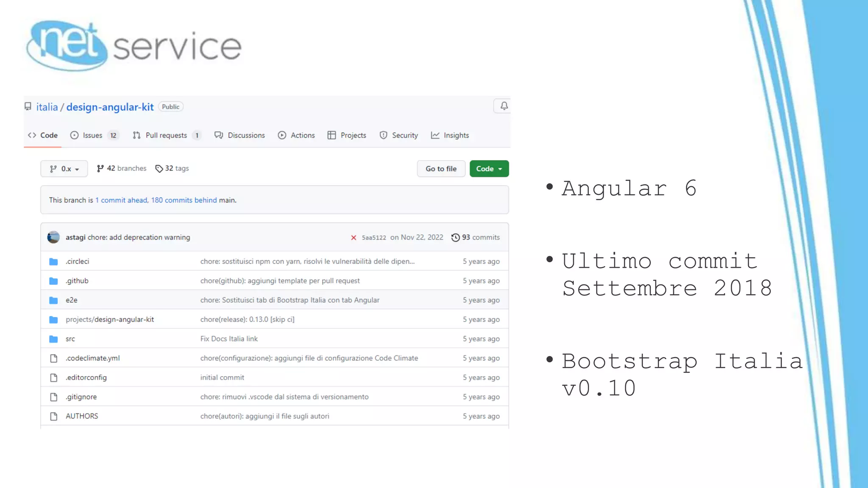Switch to the Code tab
The image size is (868, 488).
coord(43,135)
